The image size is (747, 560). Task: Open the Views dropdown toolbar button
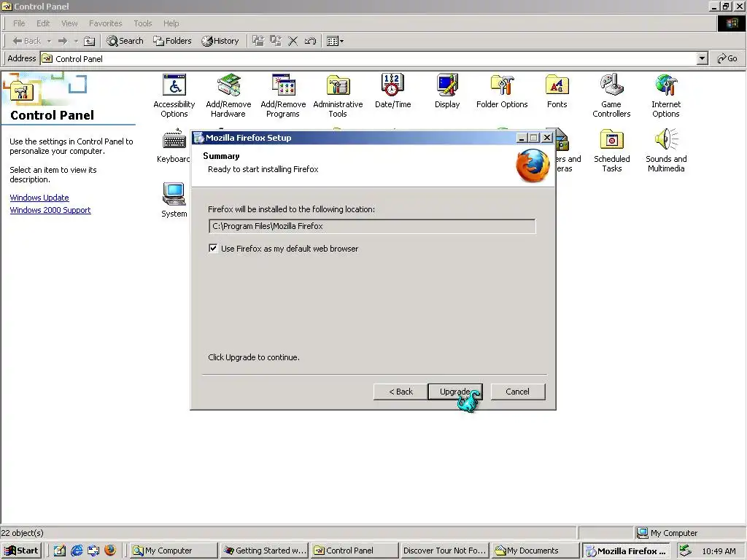[x=335, y=41]
